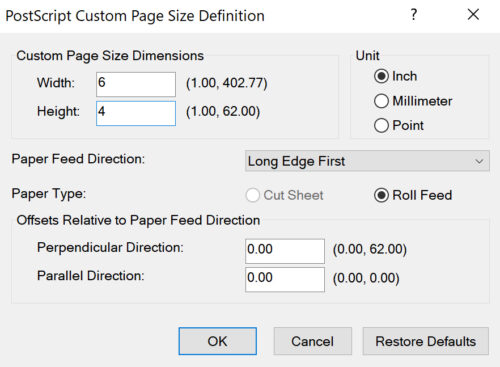Focus the Parallel Direction offset field
Image resolution: width=500 pixels, height=367 pixels.
pos(285,279)
